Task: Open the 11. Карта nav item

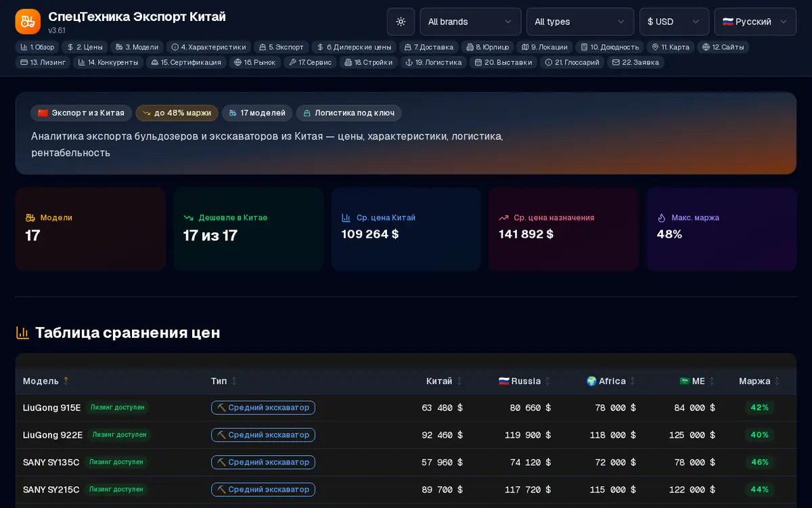Action: (671, 47)
